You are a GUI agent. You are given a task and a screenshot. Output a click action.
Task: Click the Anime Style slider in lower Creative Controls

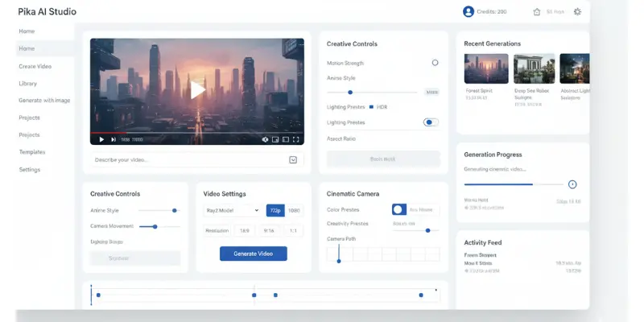point(159,210)
